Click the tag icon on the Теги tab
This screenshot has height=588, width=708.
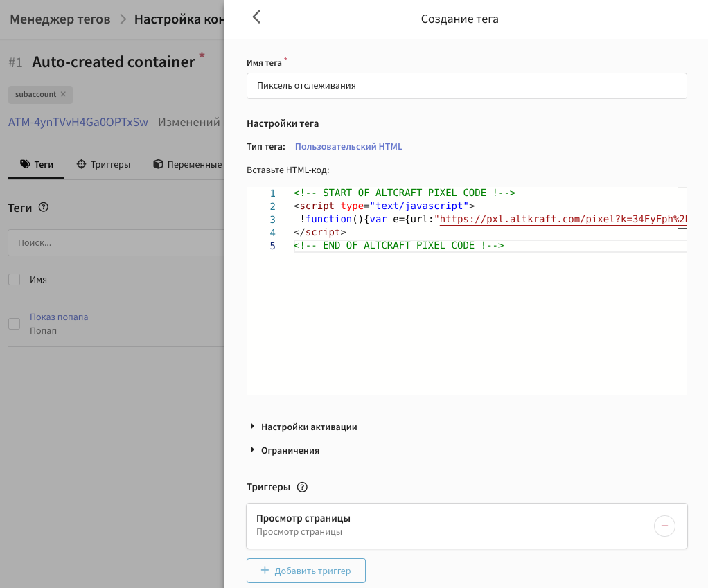[x=25, y=164]
